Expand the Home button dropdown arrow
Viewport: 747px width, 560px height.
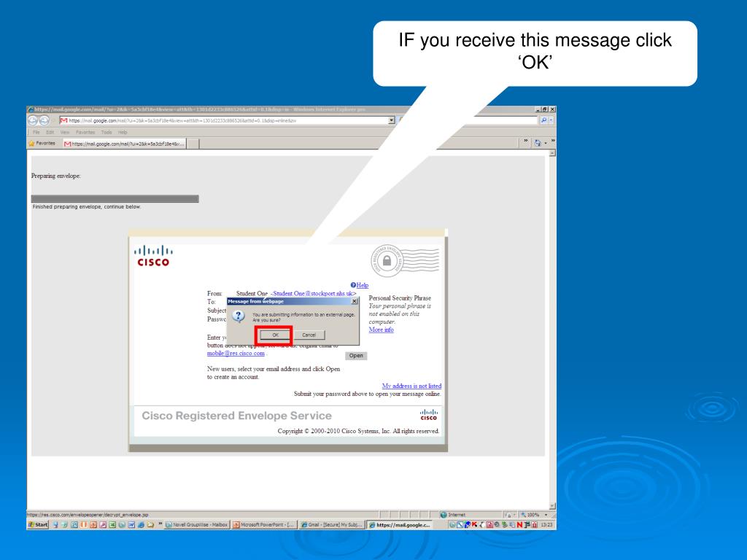[546, 143]
